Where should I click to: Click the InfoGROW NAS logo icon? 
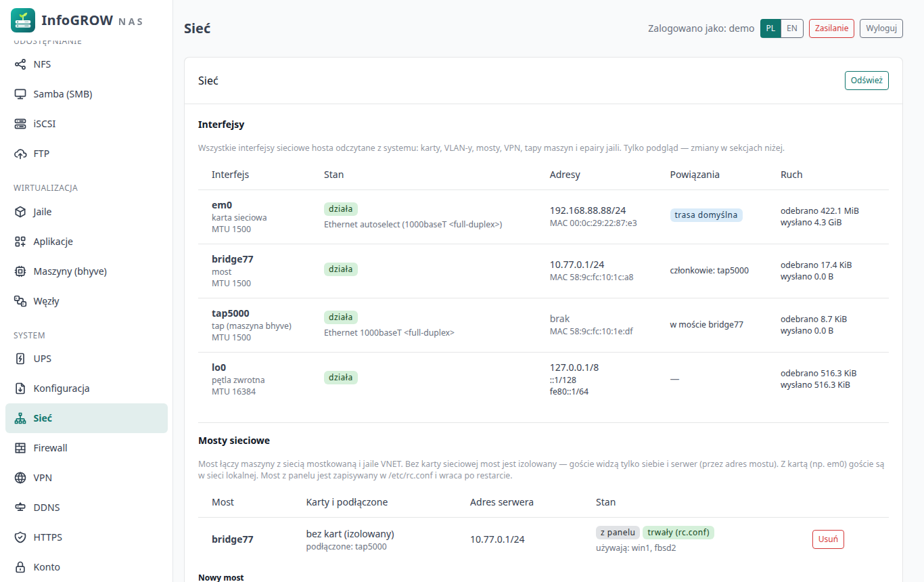[23, 20]
